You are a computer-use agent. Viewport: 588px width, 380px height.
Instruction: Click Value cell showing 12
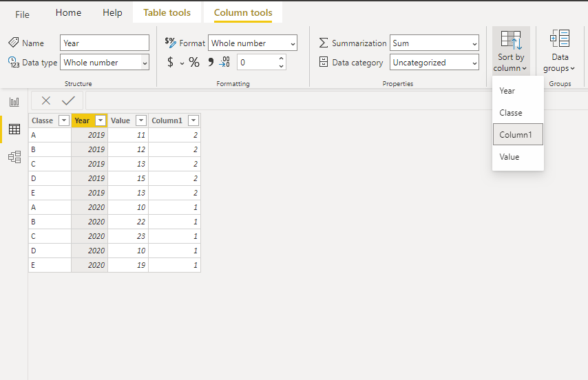128,149
